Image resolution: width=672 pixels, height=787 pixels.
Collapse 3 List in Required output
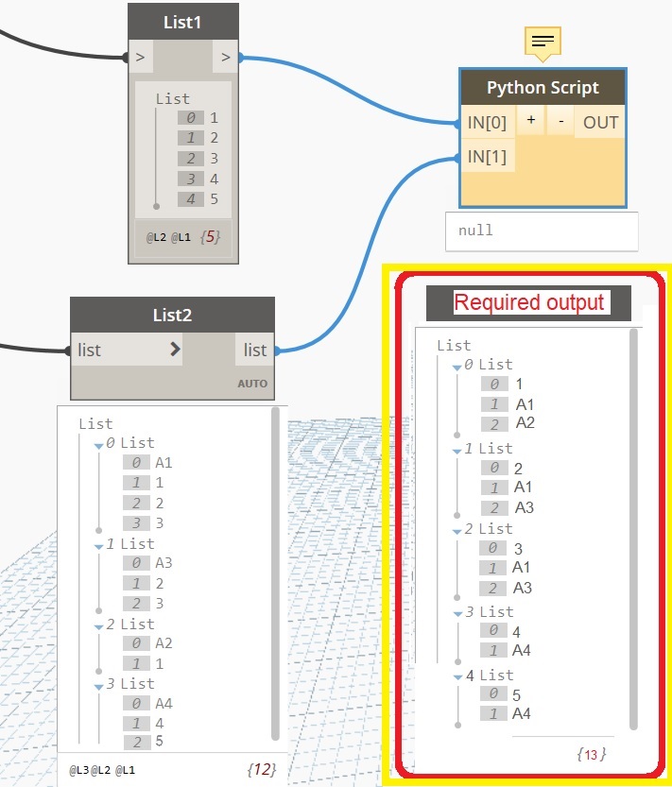coord(457,614)
